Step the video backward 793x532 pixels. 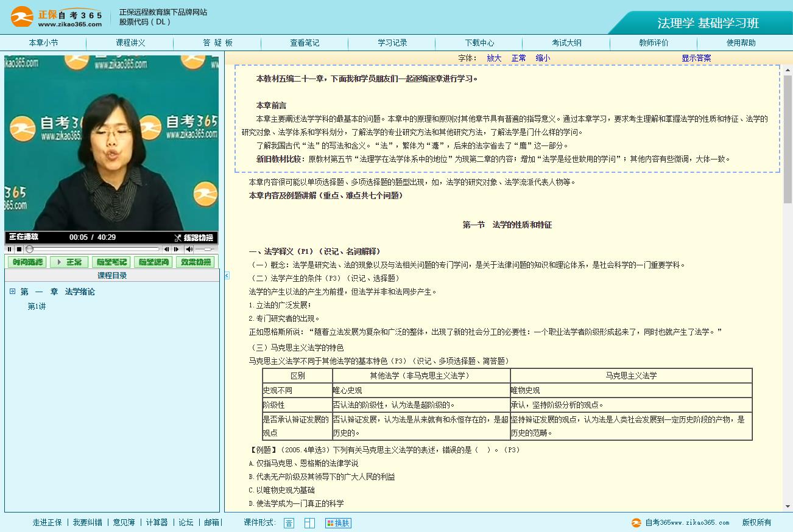pyautogui.click(x=166, y=249)
